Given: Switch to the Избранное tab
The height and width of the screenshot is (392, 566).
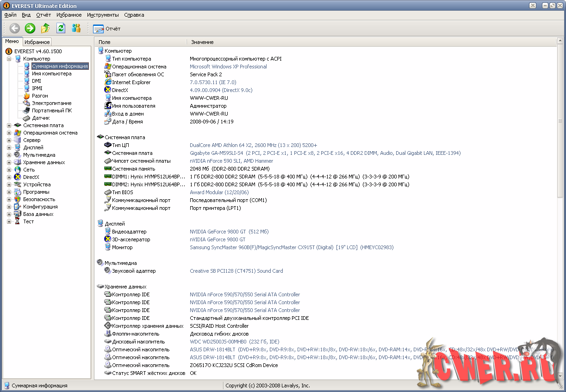Looking at the screenshot, I should pos(37,42).
